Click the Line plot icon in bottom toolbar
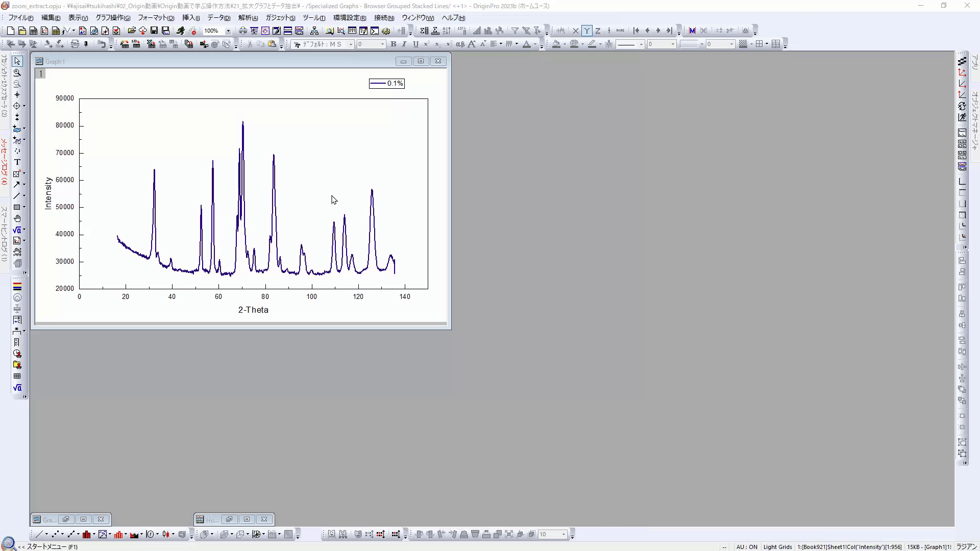Viewport: 980px width, 551px height. click(38, 534)
